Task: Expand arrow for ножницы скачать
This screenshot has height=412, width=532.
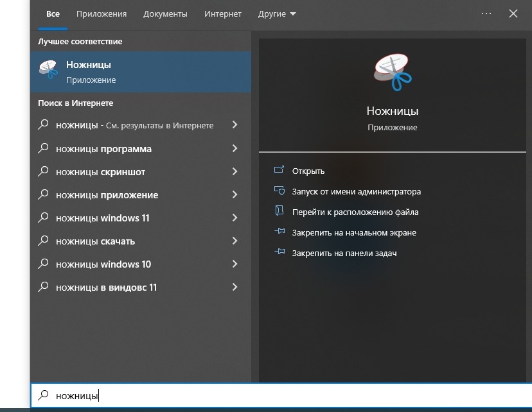Action: (x=235, y=241)
